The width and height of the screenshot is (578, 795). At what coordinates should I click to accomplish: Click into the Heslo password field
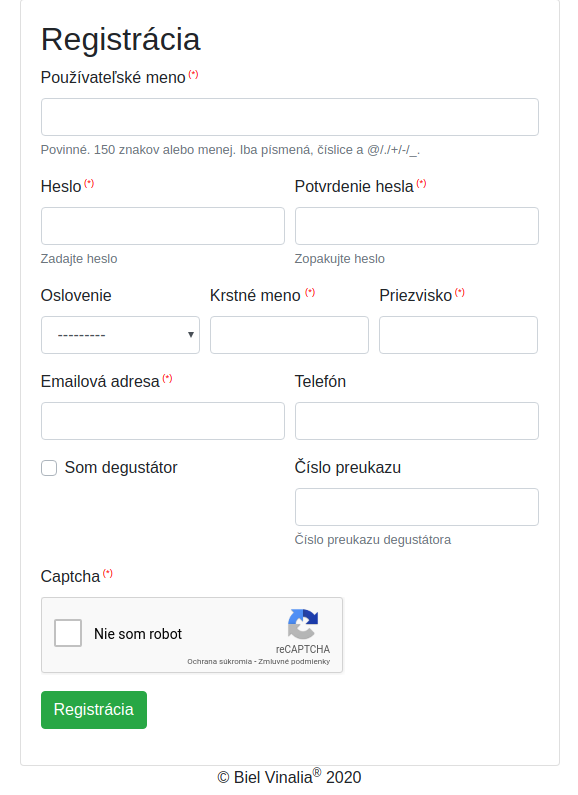tap(163, 226)
